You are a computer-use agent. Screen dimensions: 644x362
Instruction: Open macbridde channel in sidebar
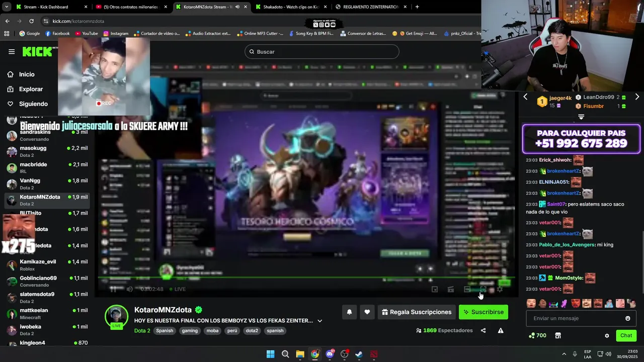tap(47, 167)
